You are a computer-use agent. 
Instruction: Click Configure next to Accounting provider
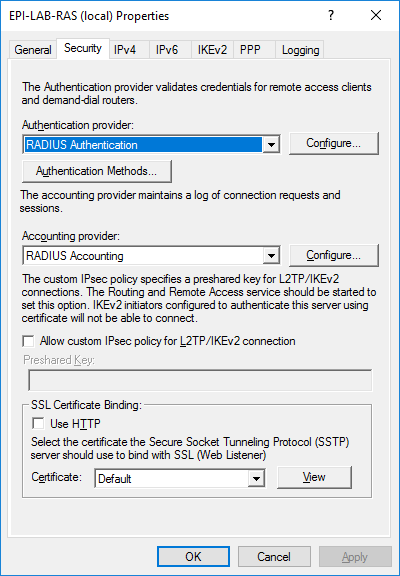[334, 255]
